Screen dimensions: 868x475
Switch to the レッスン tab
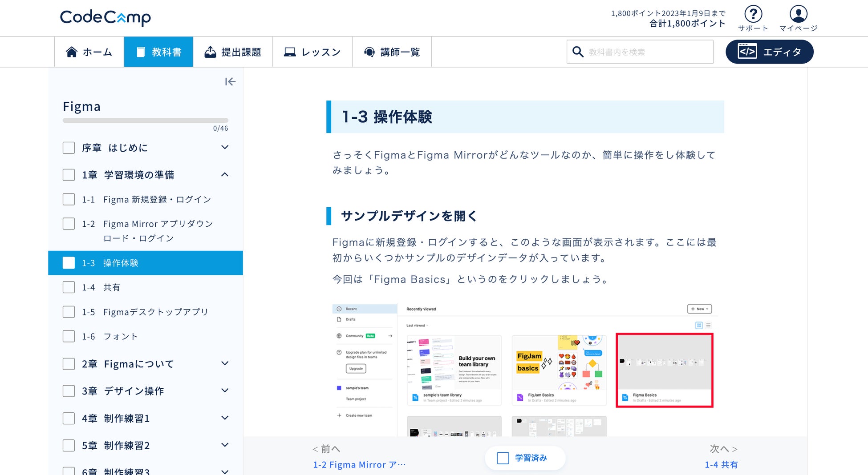(x=312, y=52)
